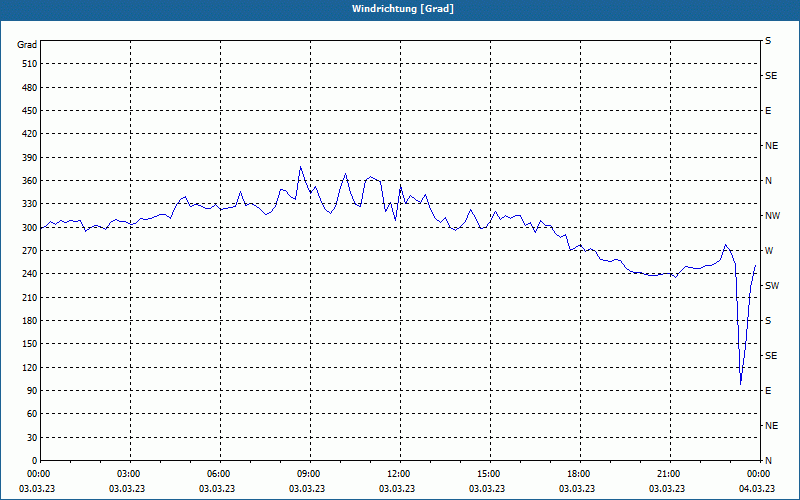
Task: Click the SE compass label at 480 gridline
Action: click(x=771, y=76)
